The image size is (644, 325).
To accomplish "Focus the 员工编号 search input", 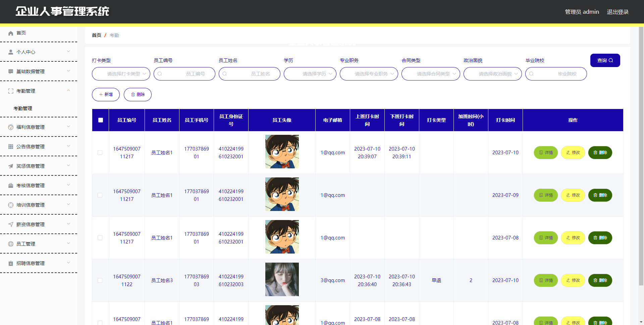I will (184, 74).
